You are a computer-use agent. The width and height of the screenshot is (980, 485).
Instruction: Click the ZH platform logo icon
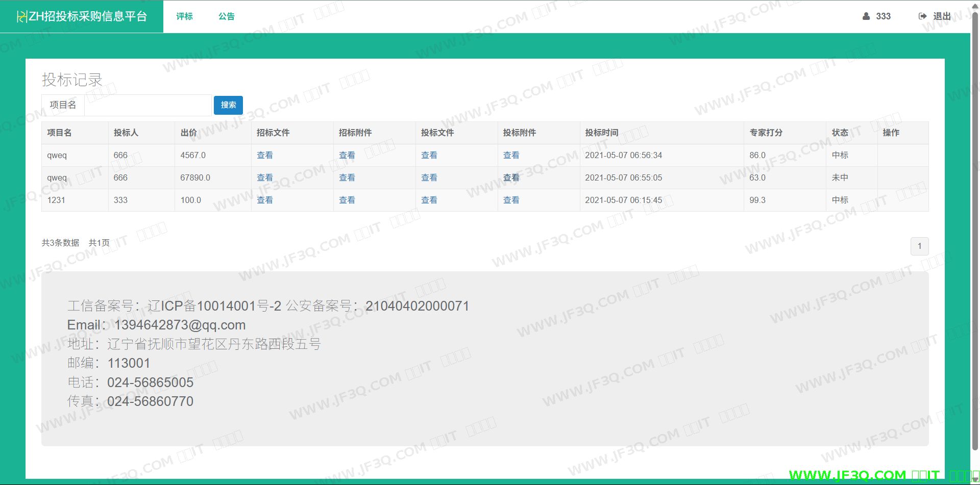tap(21, 17)
